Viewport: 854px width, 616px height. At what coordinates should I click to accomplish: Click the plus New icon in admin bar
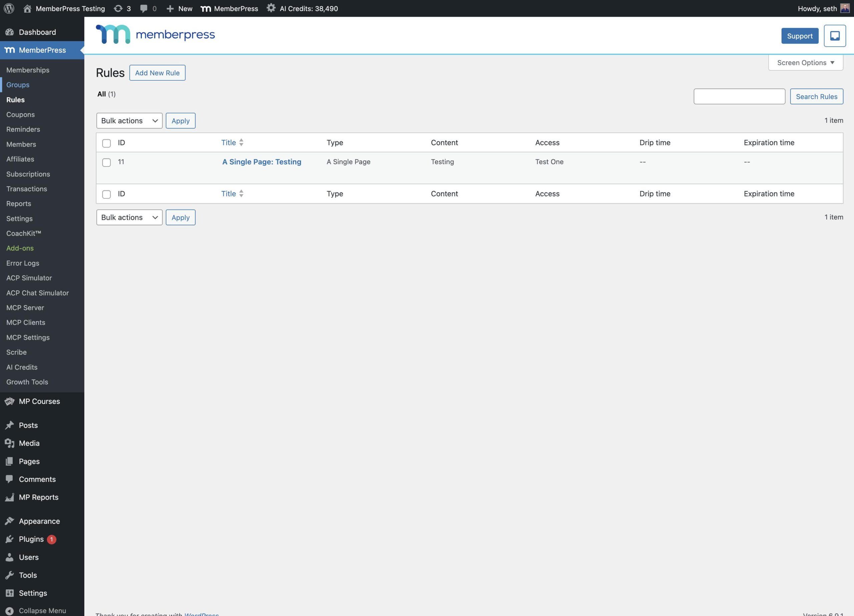pyautogui.click(x=170, y=8)
